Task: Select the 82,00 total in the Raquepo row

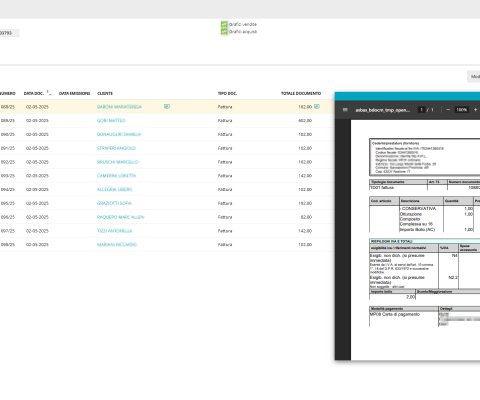Action: [x=306, y=217]
